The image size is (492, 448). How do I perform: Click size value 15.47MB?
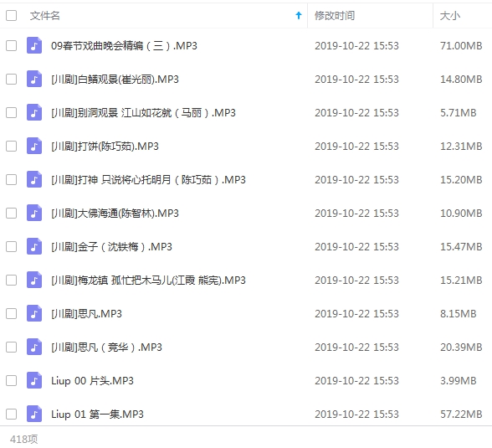click(x=461, y=247)
